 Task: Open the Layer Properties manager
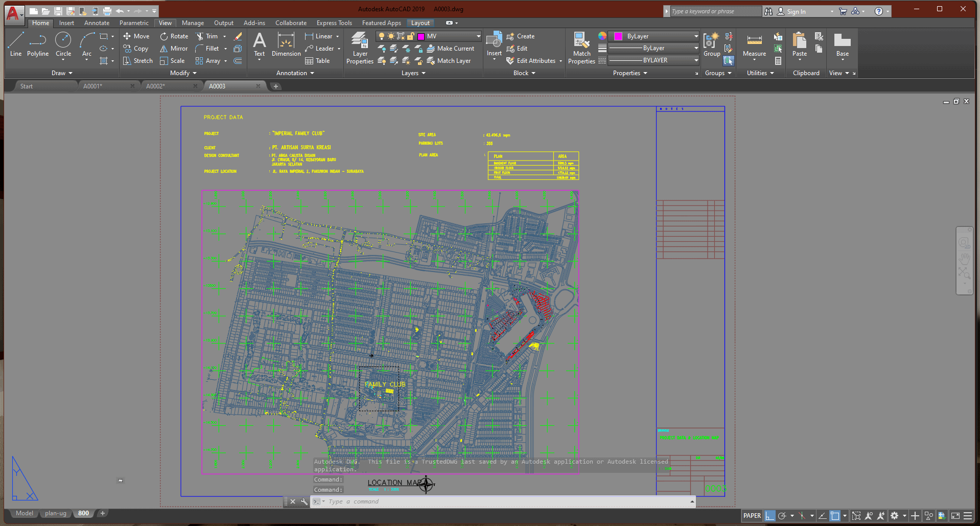click(x=359, y=48)
